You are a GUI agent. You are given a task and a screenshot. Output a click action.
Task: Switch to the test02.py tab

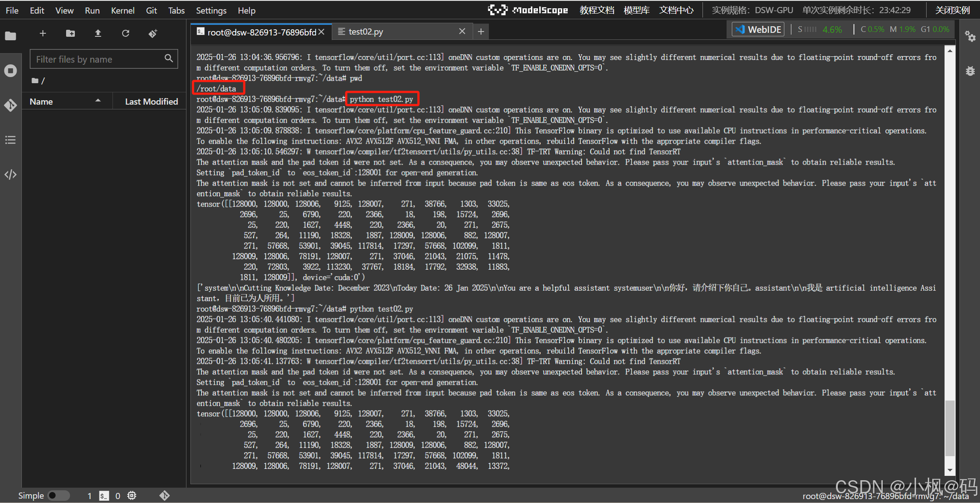(365, 32)
